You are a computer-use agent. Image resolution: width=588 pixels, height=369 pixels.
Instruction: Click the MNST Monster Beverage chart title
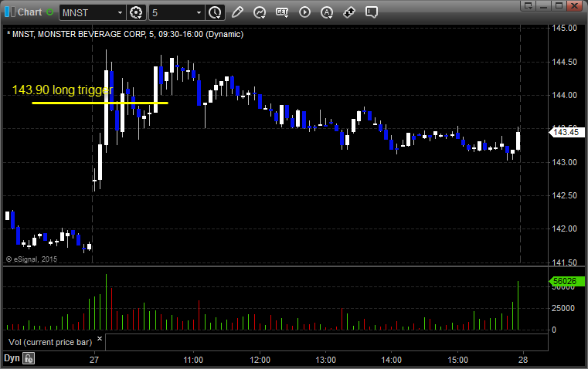[125, 34]
